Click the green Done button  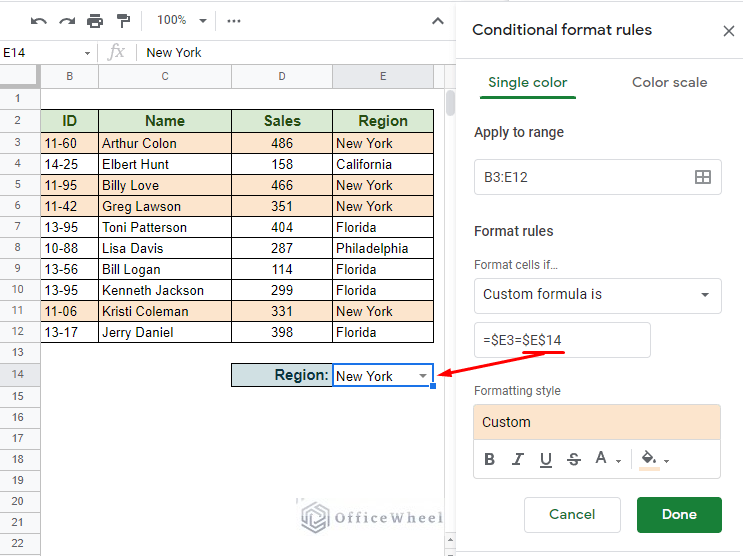pos(678,514)
